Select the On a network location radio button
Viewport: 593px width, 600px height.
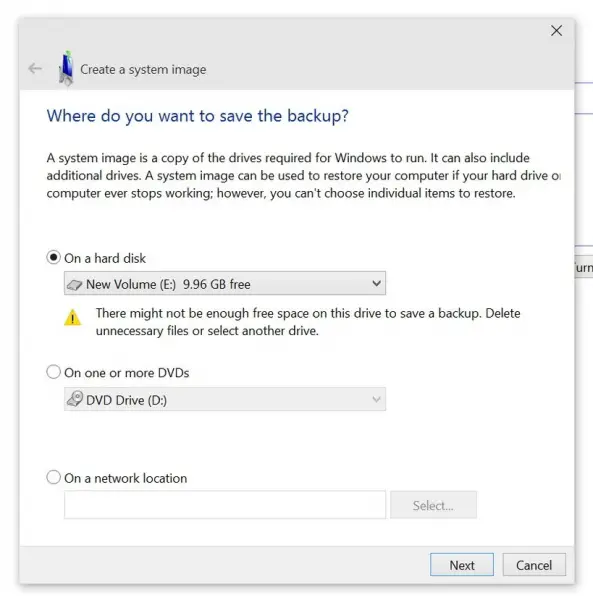(x=54, y=478)
